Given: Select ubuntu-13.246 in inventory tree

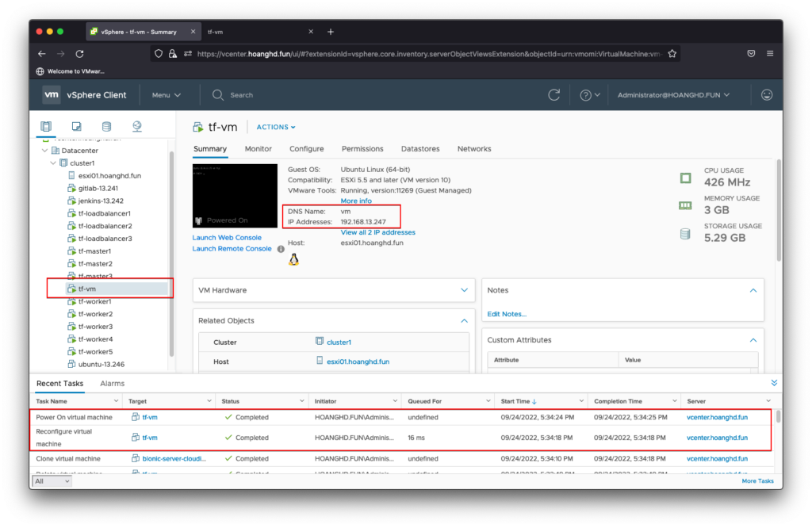Looking at the screenshot, I should coord(101,365).
